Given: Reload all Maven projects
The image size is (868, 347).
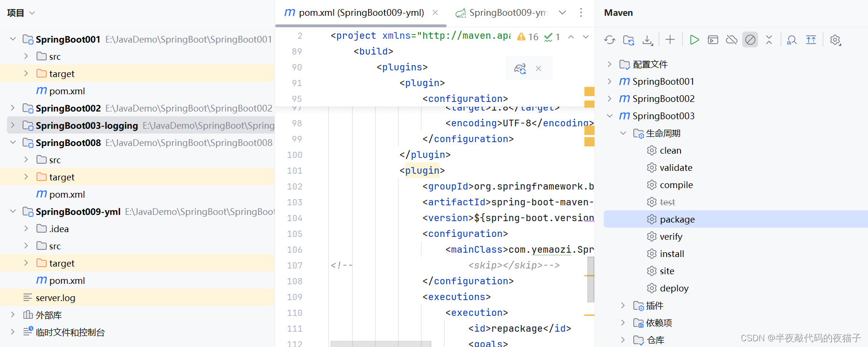Looking at the screenshot, I should [x=610, y=40].
